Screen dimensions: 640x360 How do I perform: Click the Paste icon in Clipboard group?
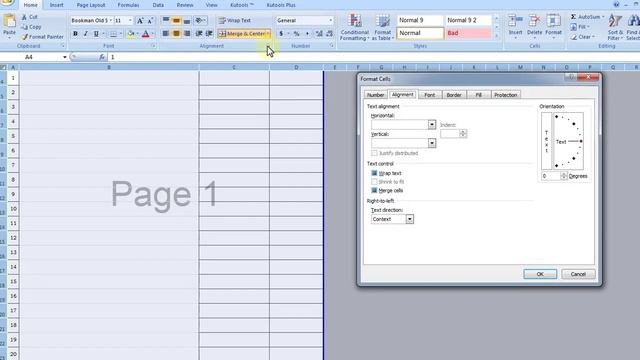point(9,20)
